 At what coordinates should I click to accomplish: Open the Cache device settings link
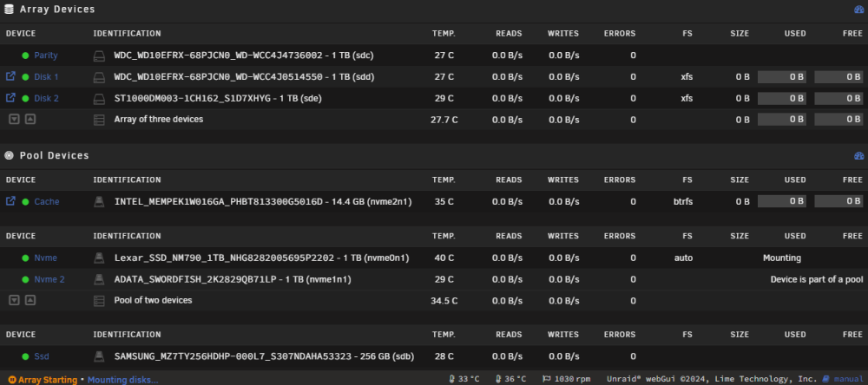47,201
